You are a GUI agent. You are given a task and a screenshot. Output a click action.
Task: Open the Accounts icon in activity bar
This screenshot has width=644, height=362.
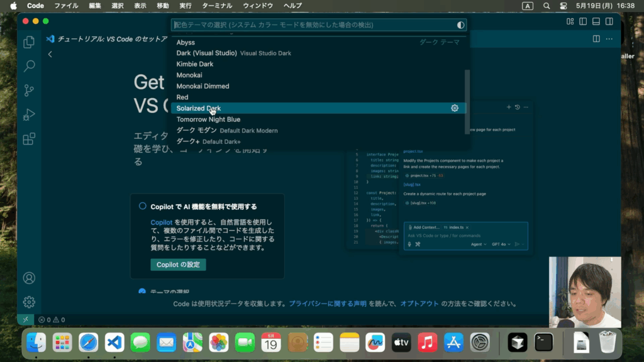tap(29, 278)
